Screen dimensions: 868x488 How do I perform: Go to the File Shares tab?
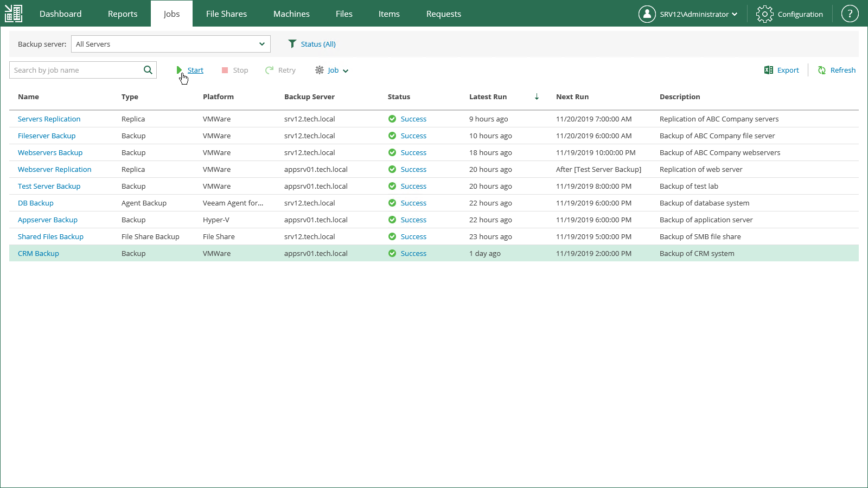point(226,14)
